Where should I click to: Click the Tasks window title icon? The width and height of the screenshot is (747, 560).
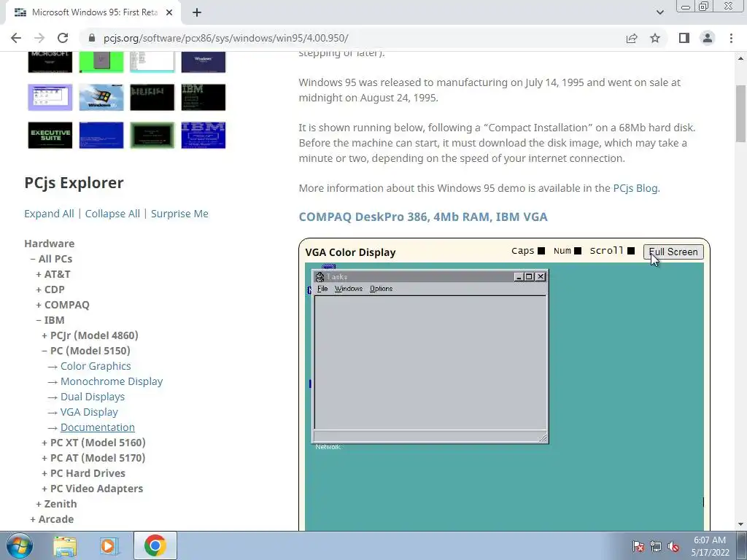coord(320,276)
